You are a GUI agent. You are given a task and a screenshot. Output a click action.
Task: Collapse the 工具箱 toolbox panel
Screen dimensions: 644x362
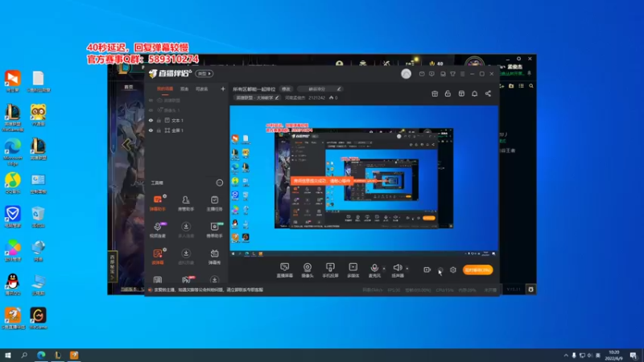point(220,183)
